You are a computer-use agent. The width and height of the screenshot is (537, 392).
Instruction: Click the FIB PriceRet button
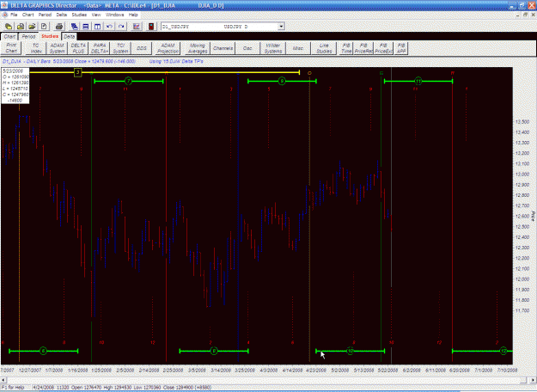tap(363, 48)
